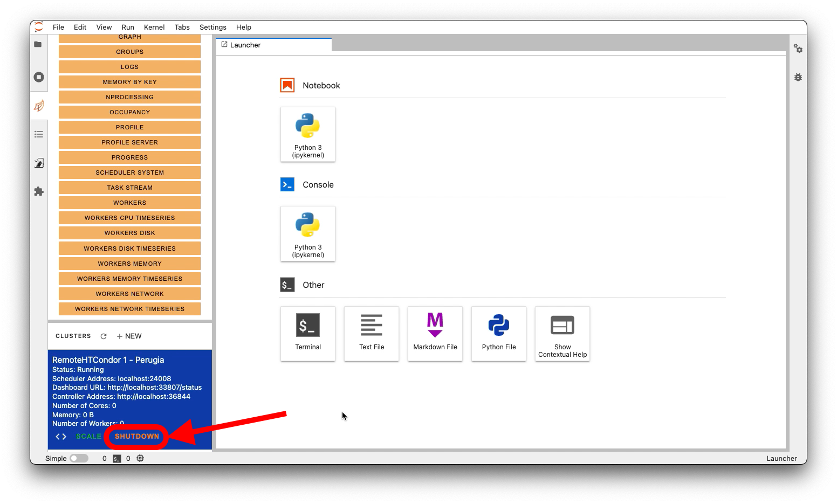The height and width of the screenshot is (504, 837).
Task: Click NEW cluster button
Action: (x=129, y=336)
